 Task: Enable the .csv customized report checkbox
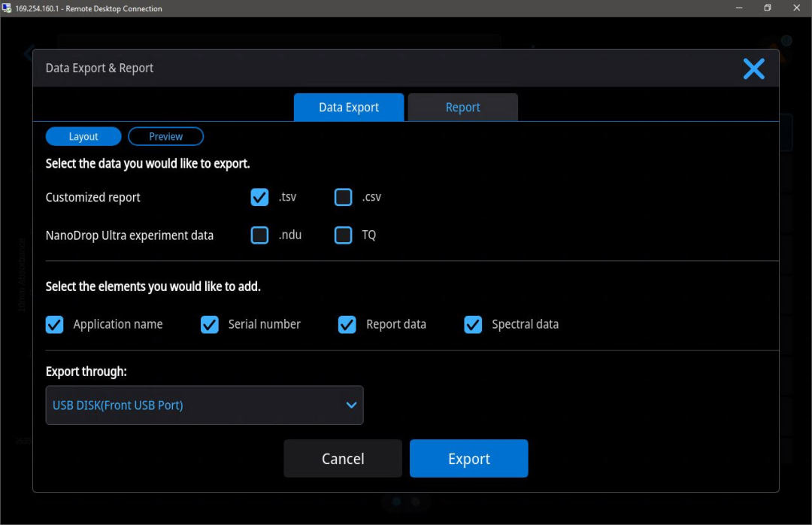343,197
